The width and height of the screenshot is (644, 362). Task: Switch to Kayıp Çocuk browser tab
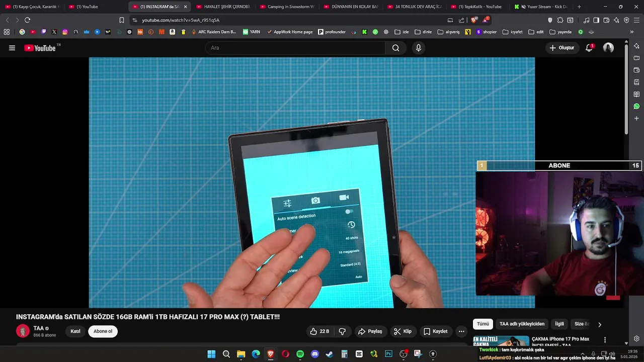(32, 7)
